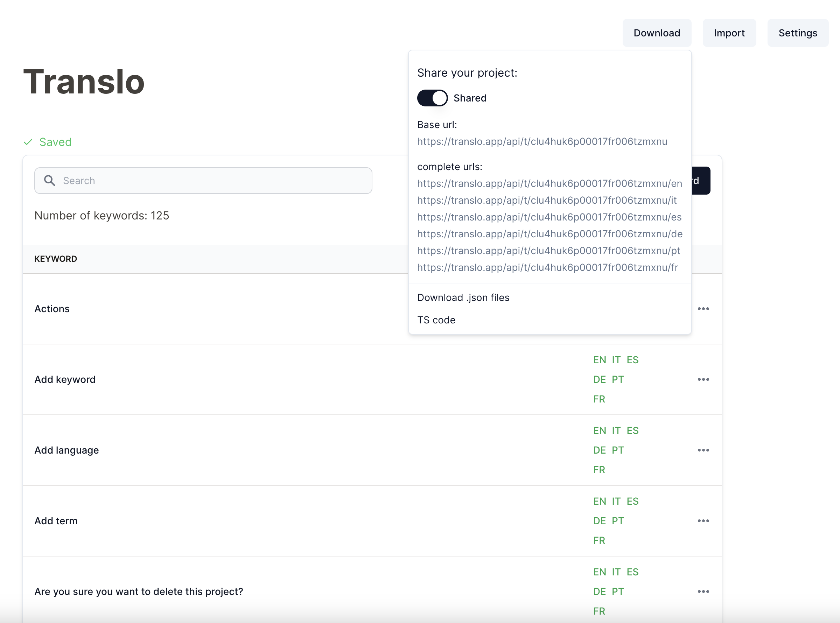Open options menu for Add term row

pyautogui.click(x=703, y=521)
